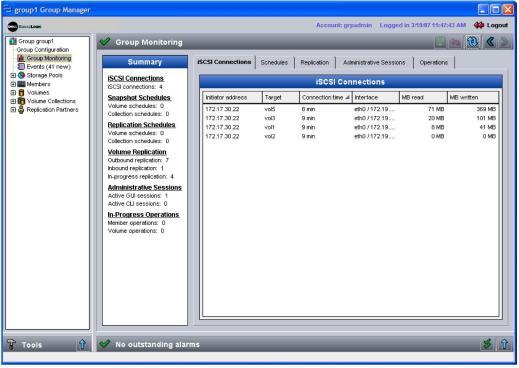
Task: Click the green acknowledge icon in alarms bar
Action: pos(487,344)
